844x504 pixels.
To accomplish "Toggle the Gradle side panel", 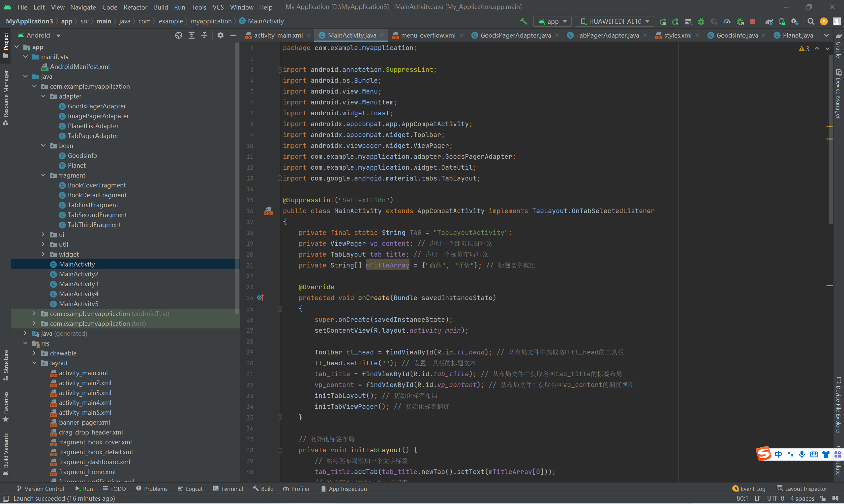I will [x=839, y=46].
